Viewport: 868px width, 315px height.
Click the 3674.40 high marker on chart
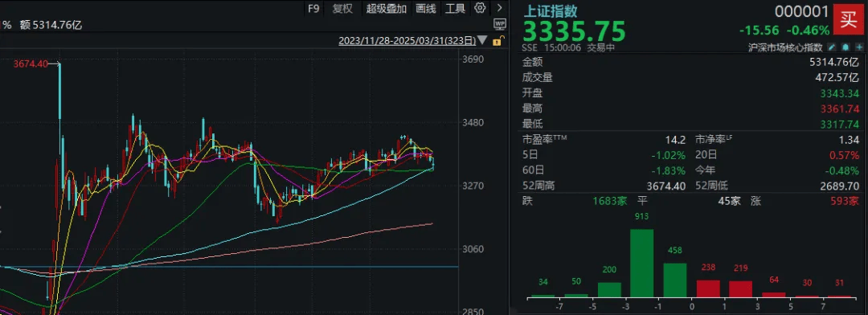point(31,64)
